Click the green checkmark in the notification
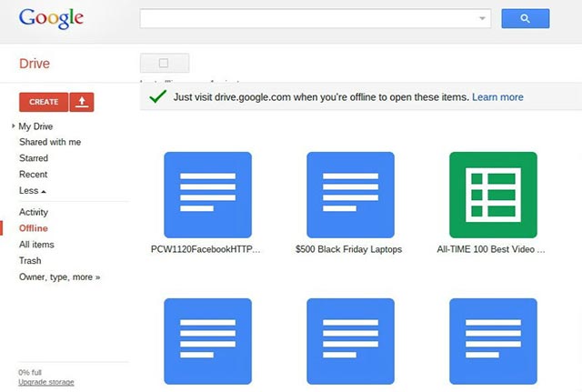Image resolution: width=582 pixels, height=392 pixels. [157, 96]
